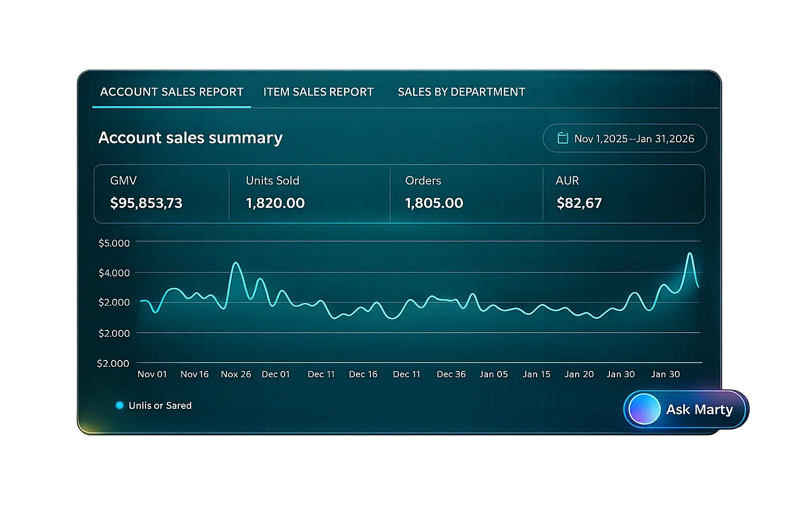Select the Dec 01 date marker
This screenshot has width=798, height=532.
click(275, 374)
